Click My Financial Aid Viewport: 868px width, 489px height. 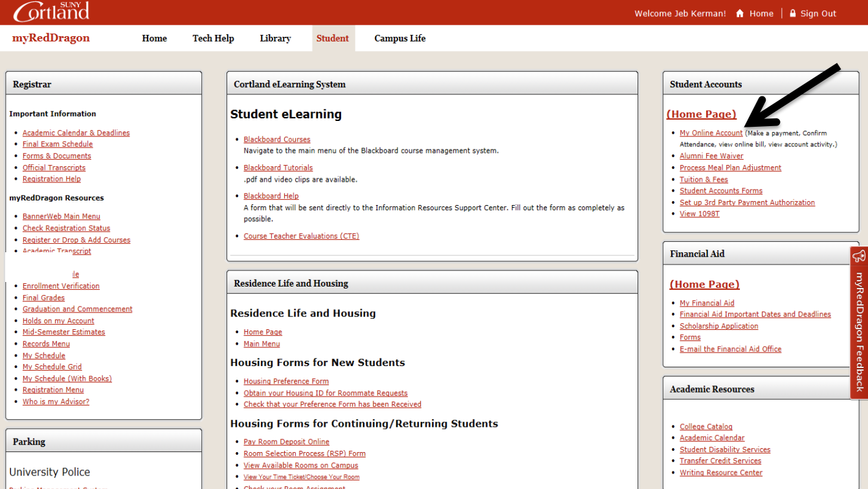(707, 303)
